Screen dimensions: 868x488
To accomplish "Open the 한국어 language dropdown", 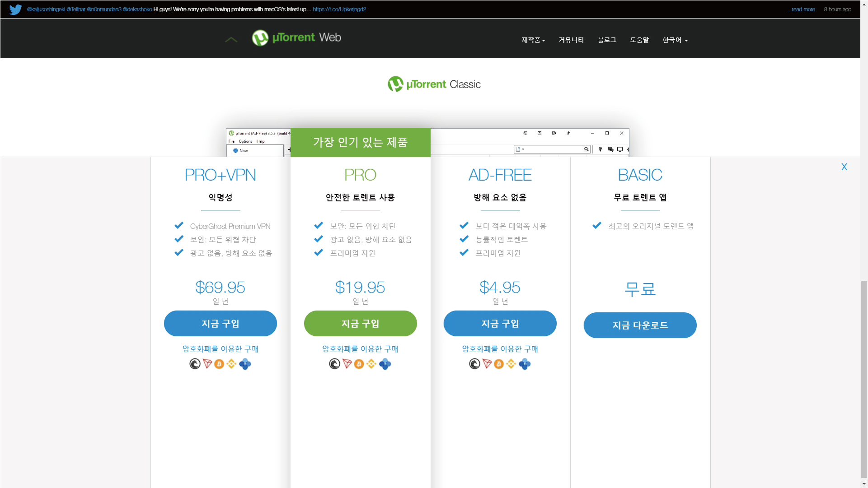I will 675,40.
